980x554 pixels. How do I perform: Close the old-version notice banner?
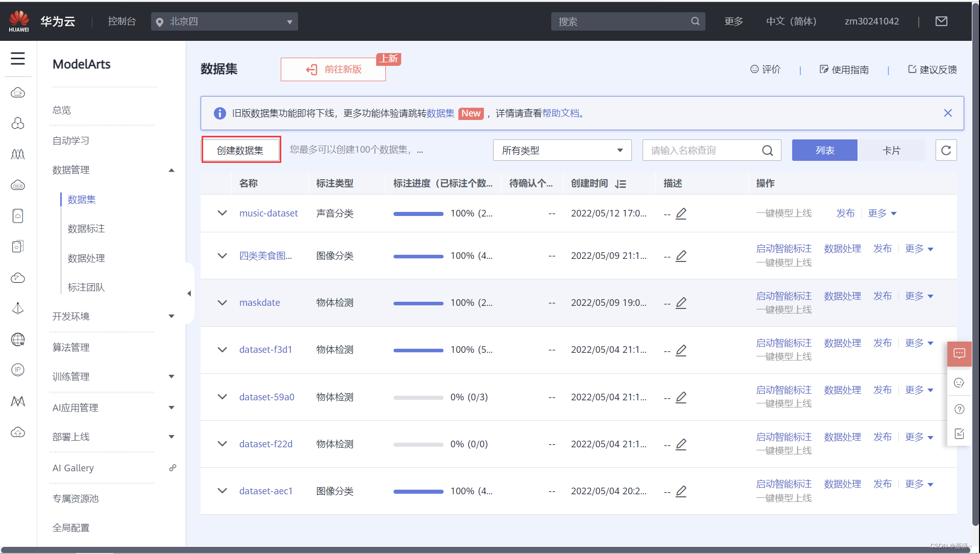pos(948,113)
